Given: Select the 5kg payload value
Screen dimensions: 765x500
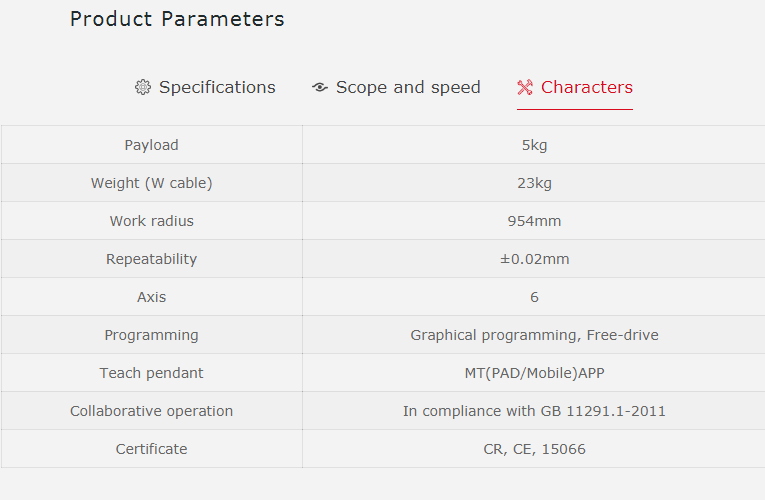Looking at the screenshot, I should [x=534, y=145].
